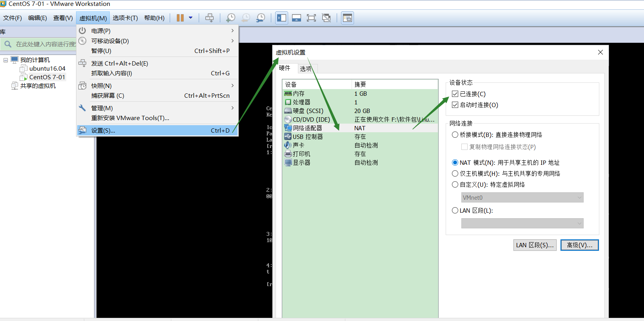Viewport: 644px width, 321px height.
Task: Expand 管理(M) submenu
Action: pyautogui.click(x=232, y=108)
